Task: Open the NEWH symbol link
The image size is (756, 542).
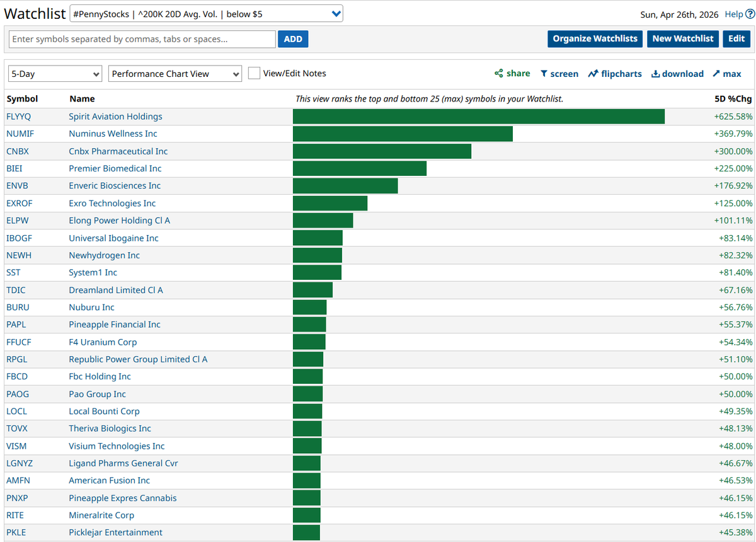Action: click(x=19, y=255)
